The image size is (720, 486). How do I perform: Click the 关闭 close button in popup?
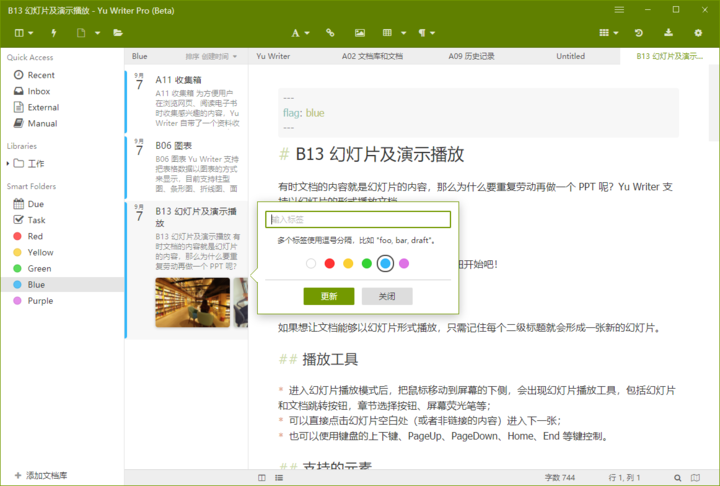pos(387,296)
